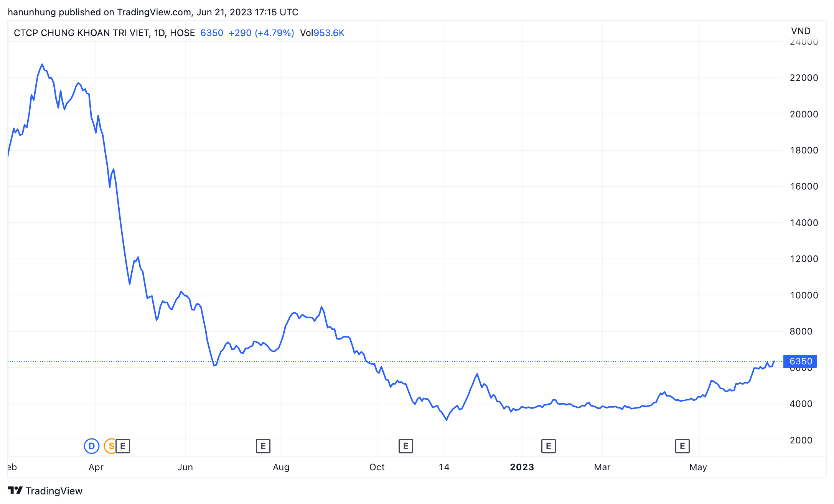Click the orange S split marker

110,446
